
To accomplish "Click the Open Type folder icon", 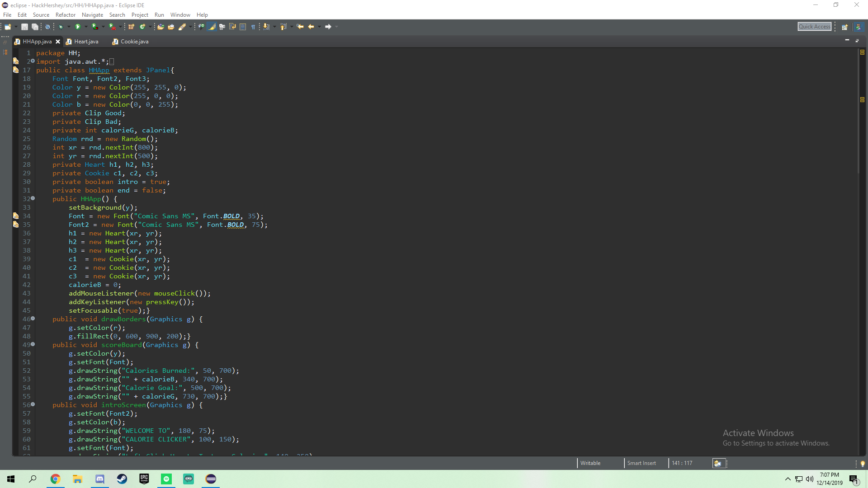I will [160, 27].
